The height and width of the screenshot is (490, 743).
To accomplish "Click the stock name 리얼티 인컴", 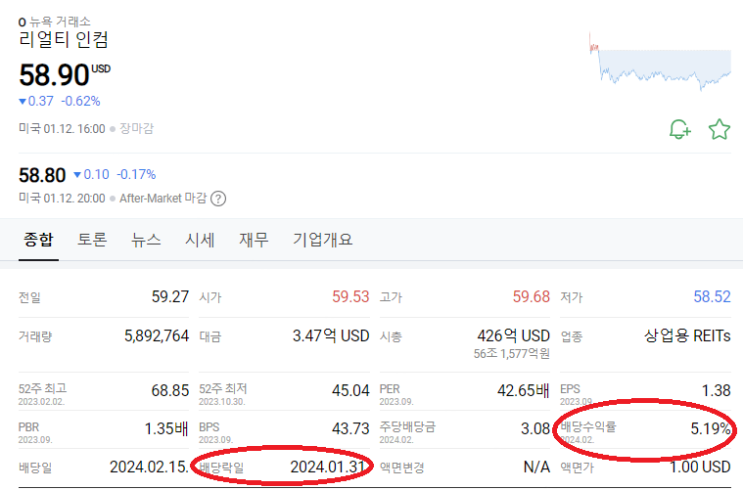I will point(63,39).
